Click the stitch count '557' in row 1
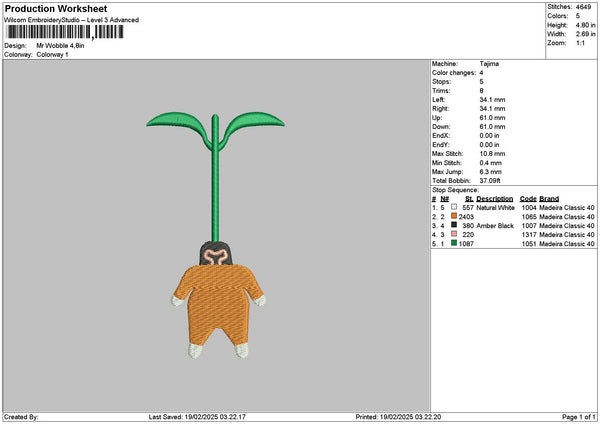 click(x=468, y=208)
